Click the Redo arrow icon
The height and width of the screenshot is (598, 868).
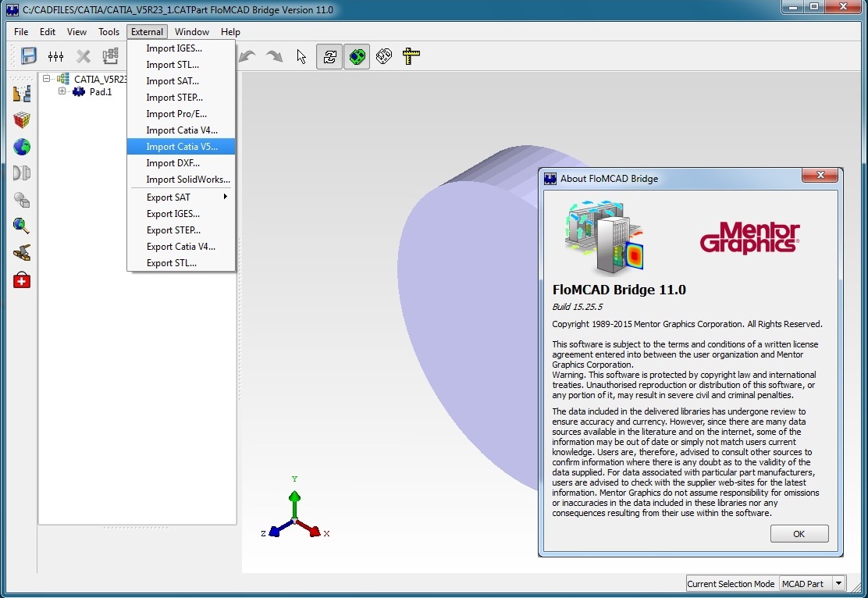[x=275, y=56]
